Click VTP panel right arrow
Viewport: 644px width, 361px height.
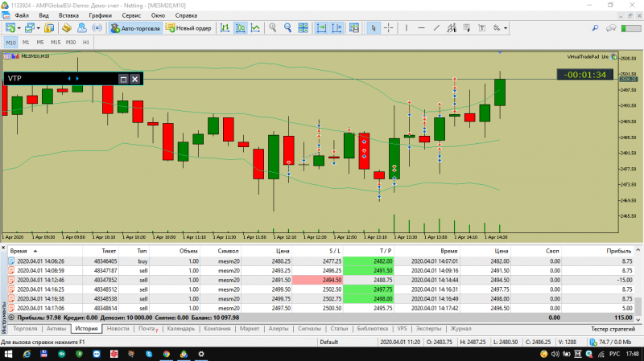point(77,78)
